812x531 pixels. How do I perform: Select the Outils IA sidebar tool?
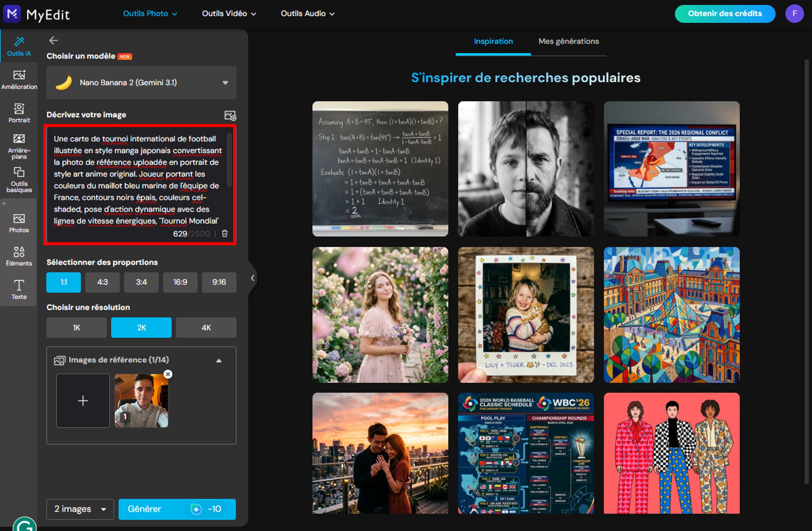coord(19,46)
